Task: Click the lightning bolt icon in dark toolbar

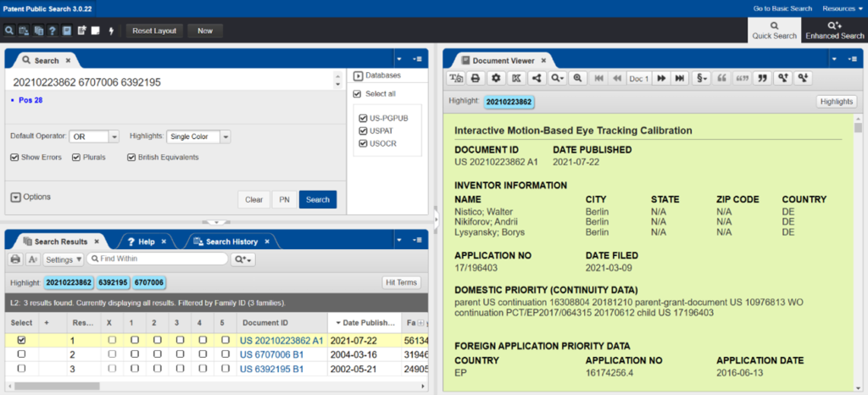Action: 111,31
